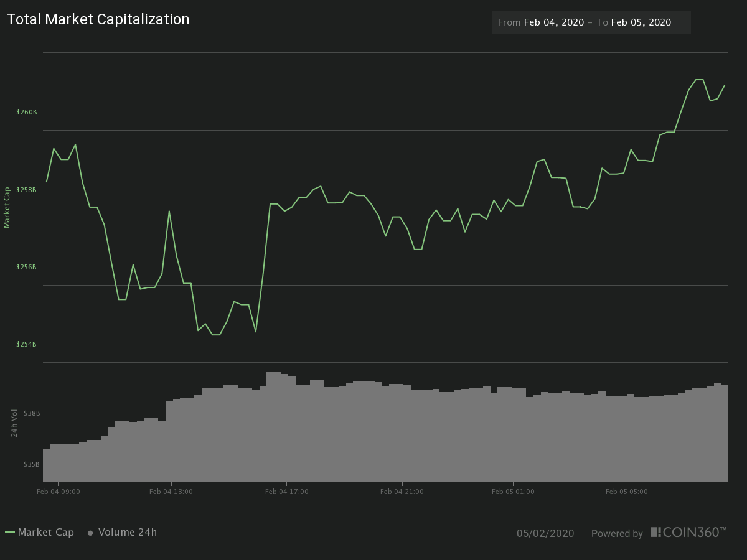Click the 05/02/2020 date stamp

[x=545, y=533]
